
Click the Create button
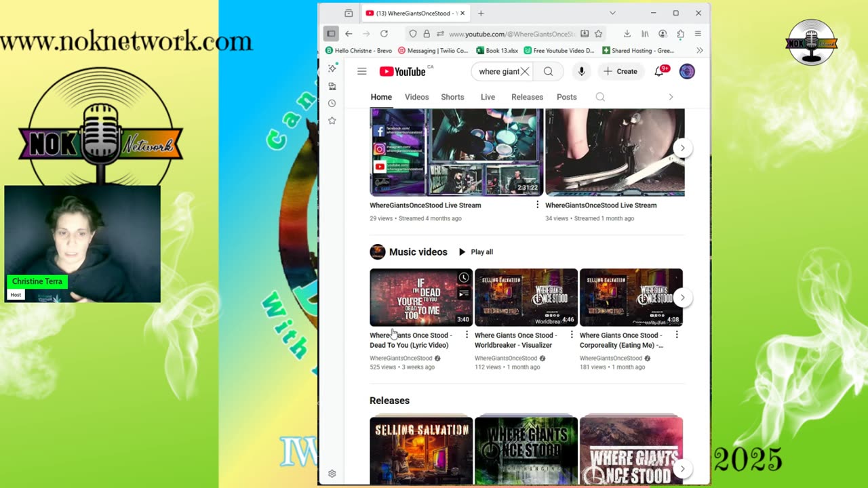pyautogui.click(x=620, y=71)
